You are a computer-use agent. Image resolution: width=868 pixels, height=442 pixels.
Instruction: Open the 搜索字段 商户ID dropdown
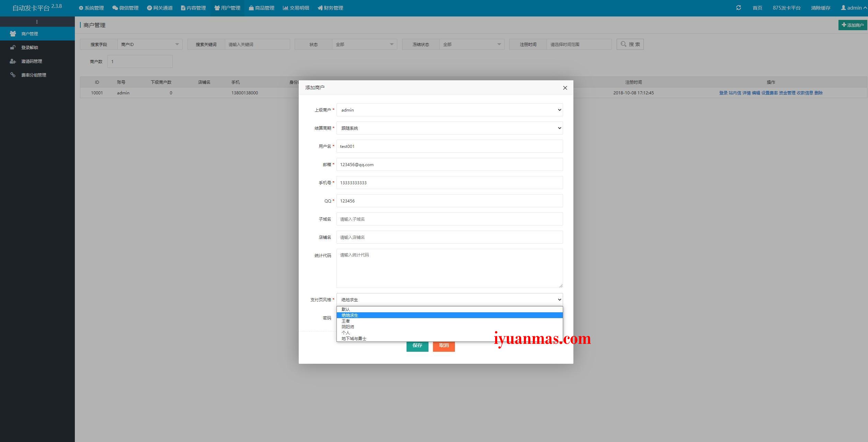[150, 44]
